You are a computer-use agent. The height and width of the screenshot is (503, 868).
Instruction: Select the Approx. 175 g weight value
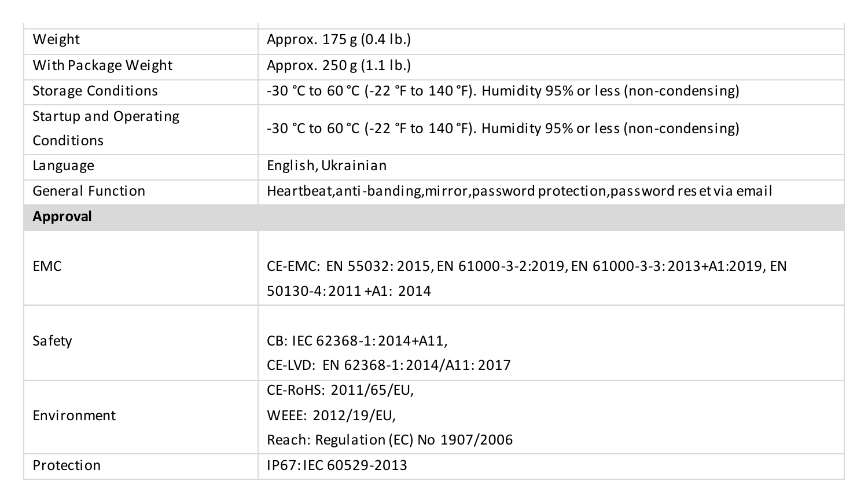pyautogui.click(x=339, y=39)
